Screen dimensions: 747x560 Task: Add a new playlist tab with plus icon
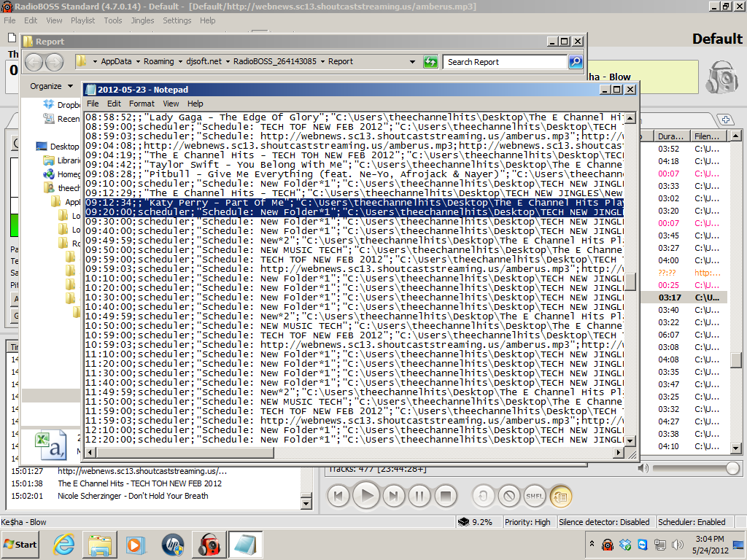pyautogui.click(x=726, y=120)
